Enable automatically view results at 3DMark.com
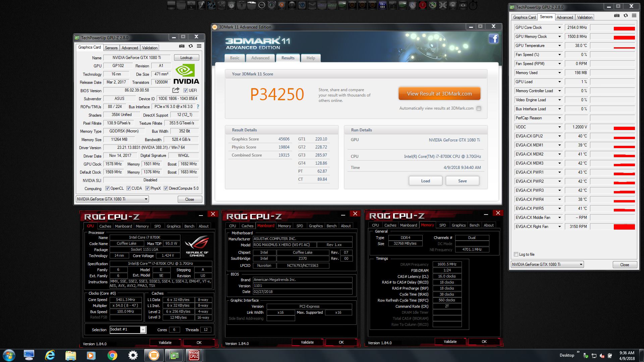Viewport: 644px width, 362px height. click(479, 108)
